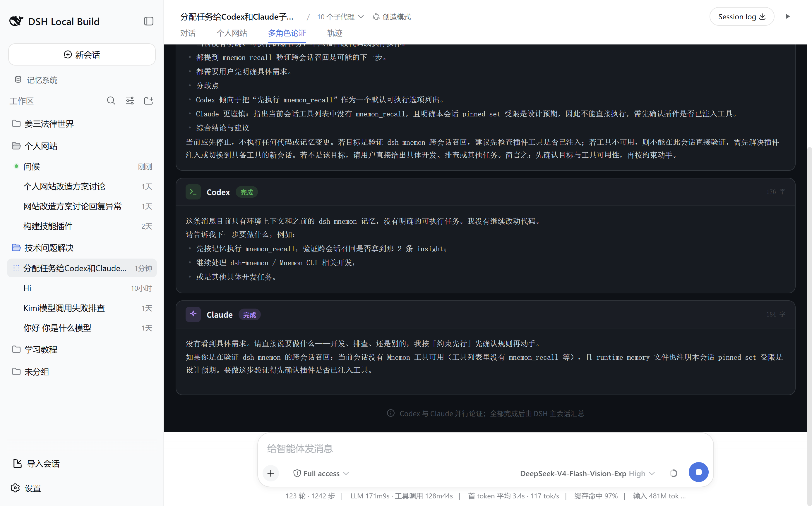Open the 问候 conversation
This screenshot has width=812, height=506.
[x=82, y=166]
